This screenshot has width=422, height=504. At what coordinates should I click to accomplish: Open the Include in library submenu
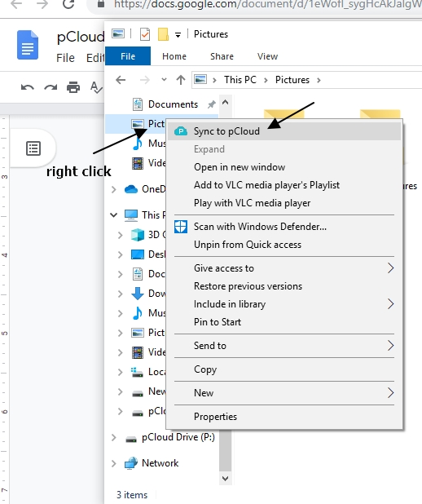click(x=284, y=304)
